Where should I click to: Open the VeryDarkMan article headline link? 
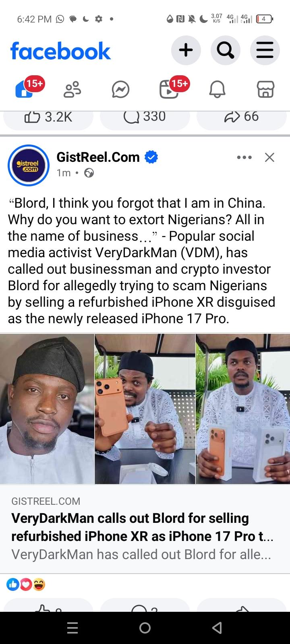coord(143,527)
